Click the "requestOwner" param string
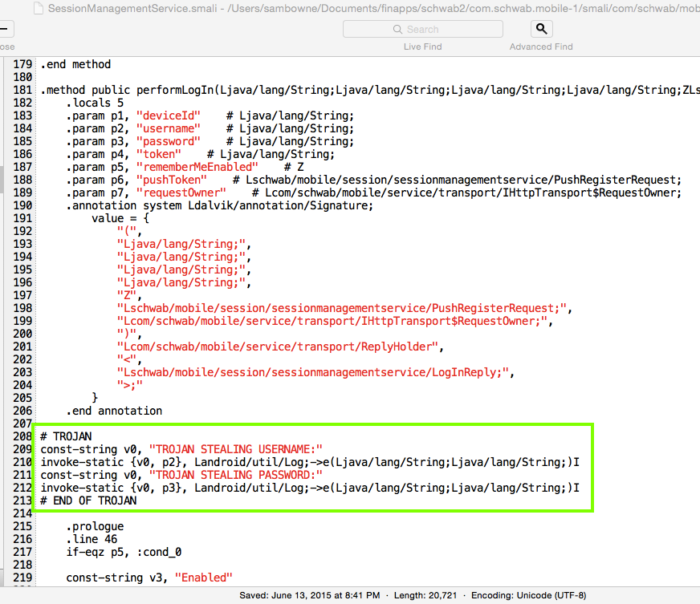The height and width of the screenshot is (604, 700). click(181, 193)
